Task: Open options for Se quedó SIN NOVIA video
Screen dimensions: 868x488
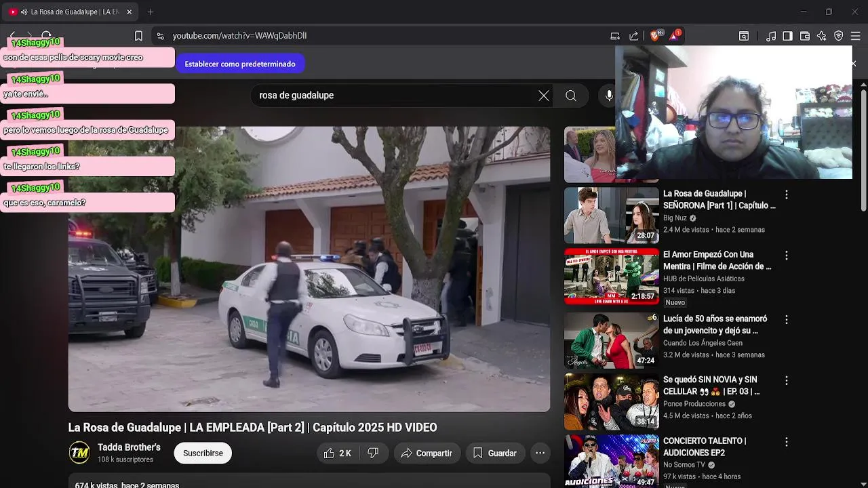Action: point(787,381)
